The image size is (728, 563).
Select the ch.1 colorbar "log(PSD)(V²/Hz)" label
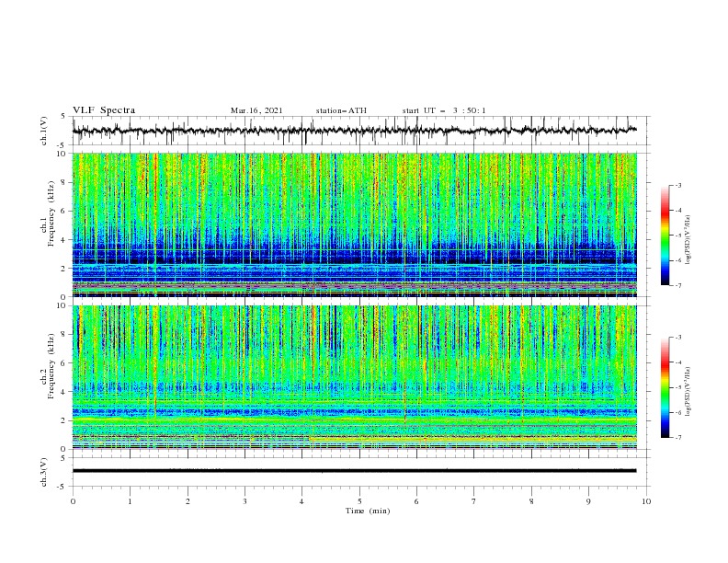coord(688,240)
